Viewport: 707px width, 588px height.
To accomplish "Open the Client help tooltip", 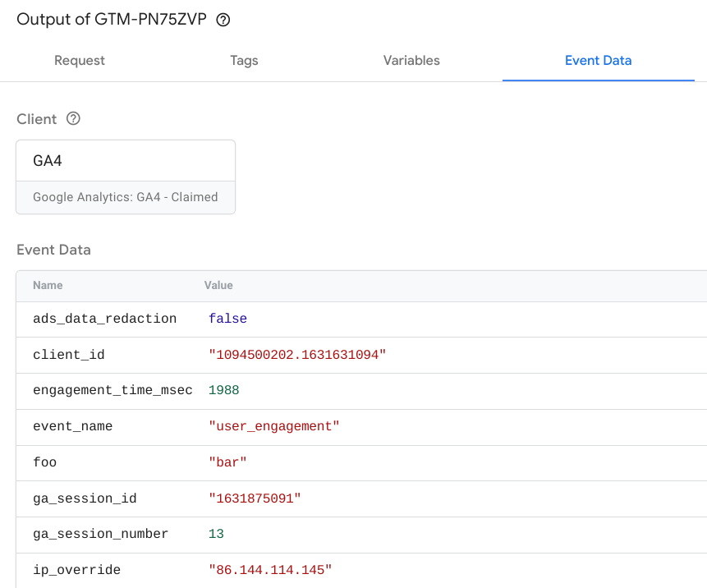I will pos(73,119).
